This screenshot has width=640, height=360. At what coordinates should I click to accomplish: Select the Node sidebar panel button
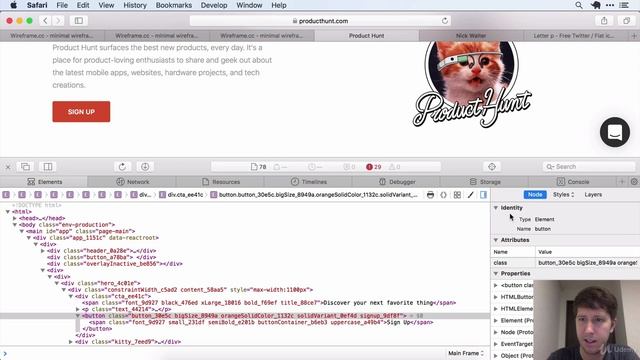coord(535,195)
